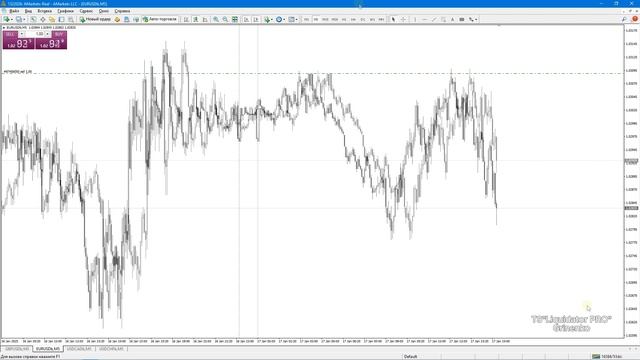Open the Indicators list icon
This screenshot has width=640, height=360.
(267, 19)
